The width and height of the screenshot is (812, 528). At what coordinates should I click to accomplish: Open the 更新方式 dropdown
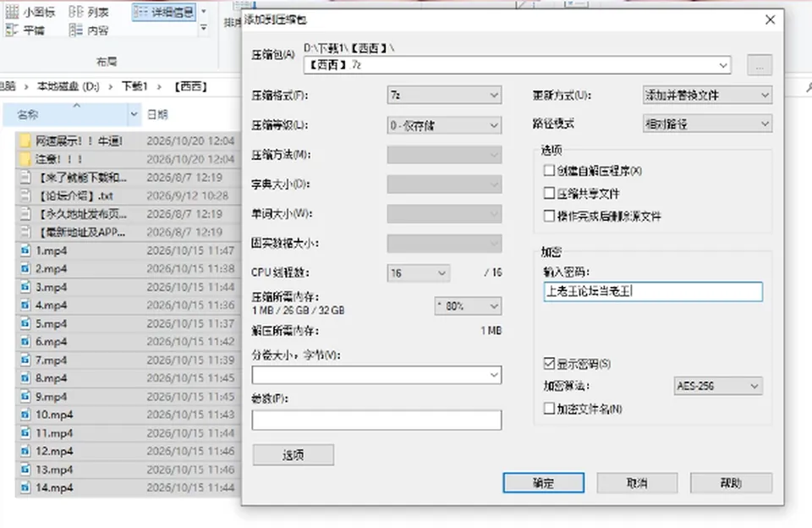[707, 95]
